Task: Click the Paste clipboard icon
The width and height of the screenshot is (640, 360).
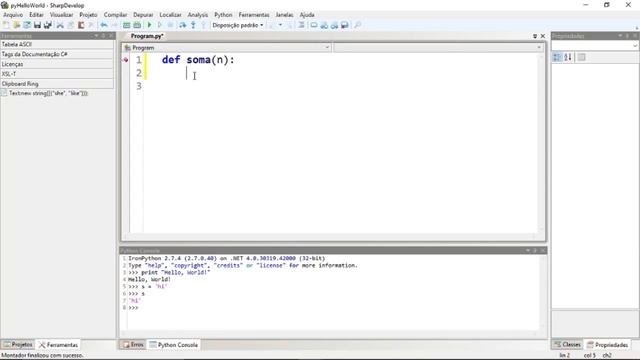Action: pyautogui.click(x=81, y=25)
